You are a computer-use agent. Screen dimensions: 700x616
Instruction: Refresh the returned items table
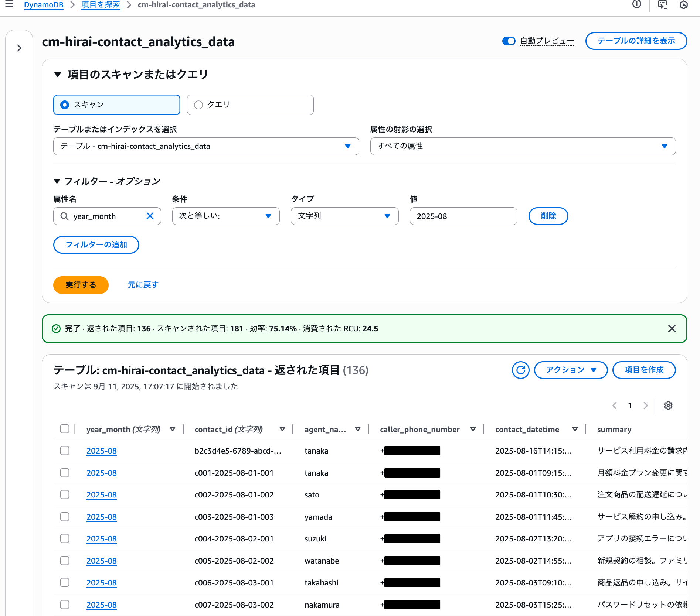521,370
